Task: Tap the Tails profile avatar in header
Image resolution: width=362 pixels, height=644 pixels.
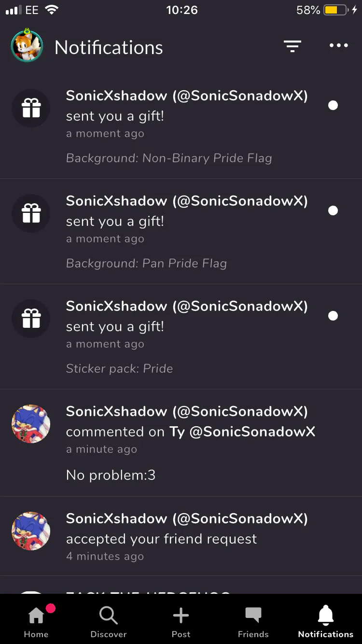Action: [27, 46]
